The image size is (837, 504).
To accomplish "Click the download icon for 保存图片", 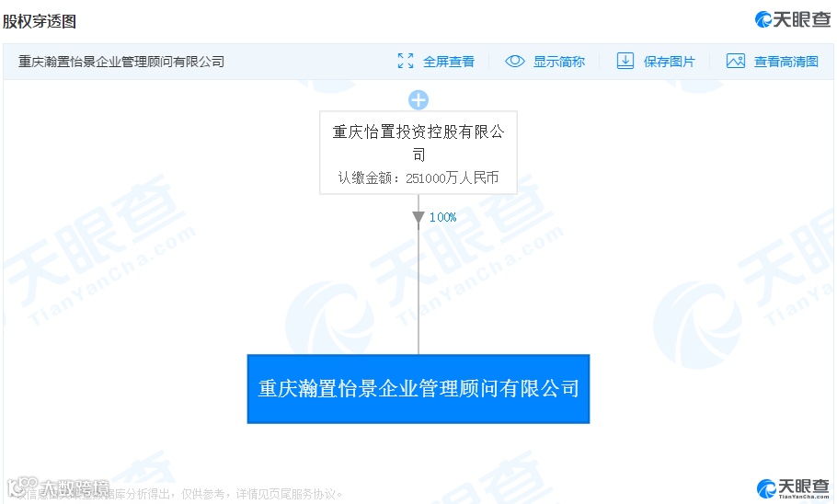I will (x=625, y=61).
